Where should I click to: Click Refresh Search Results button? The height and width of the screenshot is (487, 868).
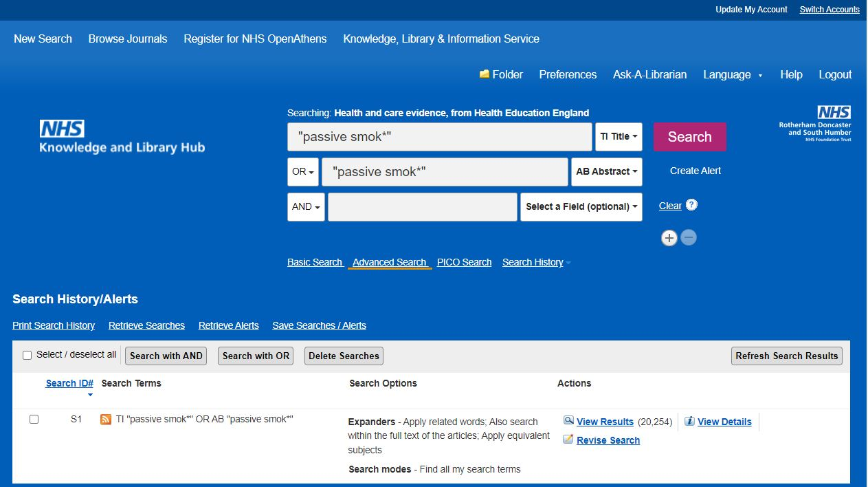coord(787,356)
